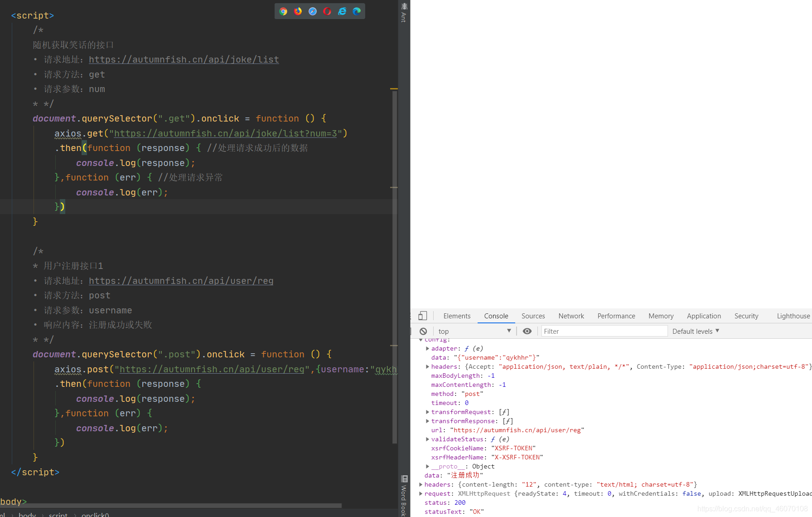Switch to Performance tab
The height and width of the screenshot is (517, 812).
616,316
